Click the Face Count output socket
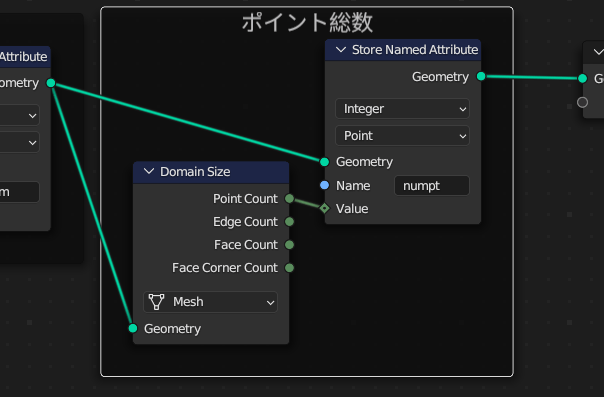Screen dimensions: 604x397 pos(289,245)
